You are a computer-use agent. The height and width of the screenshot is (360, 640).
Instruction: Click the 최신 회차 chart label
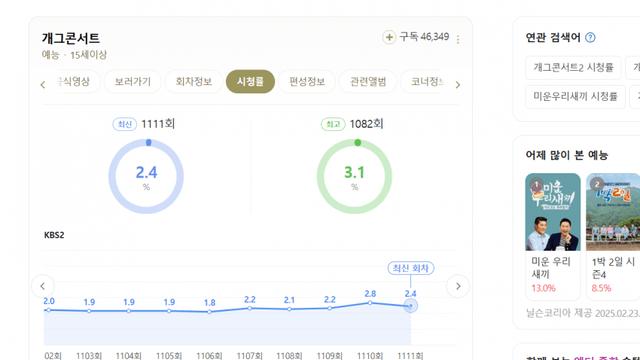tap(411, 268)
